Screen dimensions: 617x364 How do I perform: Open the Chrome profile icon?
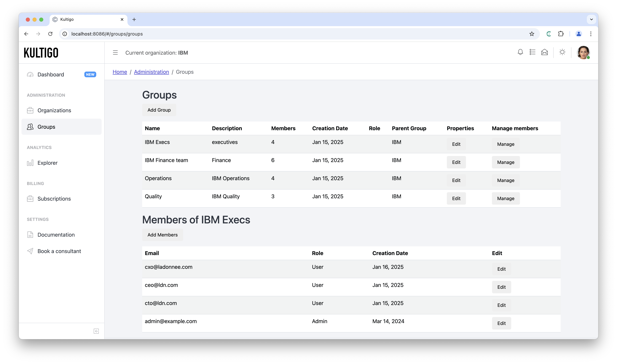[578, 34]
